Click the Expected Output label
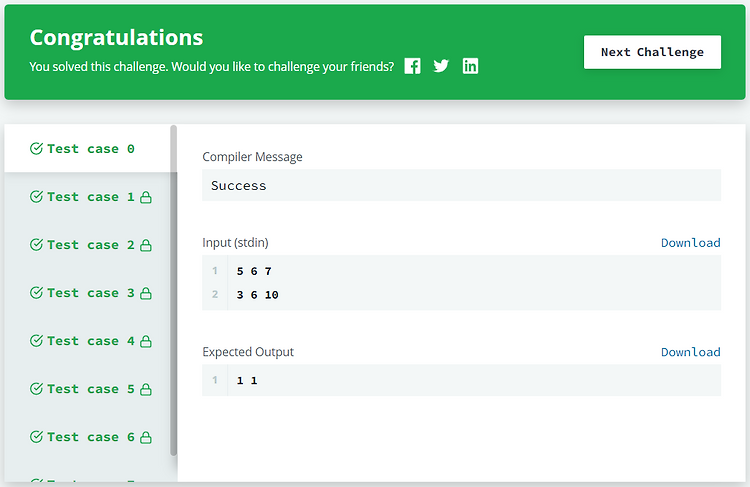Screen dimensions: 750x487 point(248,352)
